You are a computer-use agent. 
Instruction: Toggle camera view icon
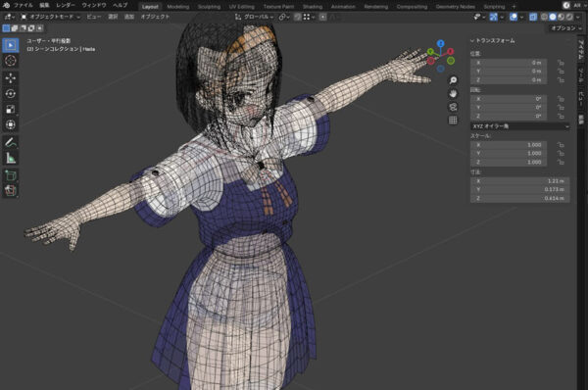[453, 107]
